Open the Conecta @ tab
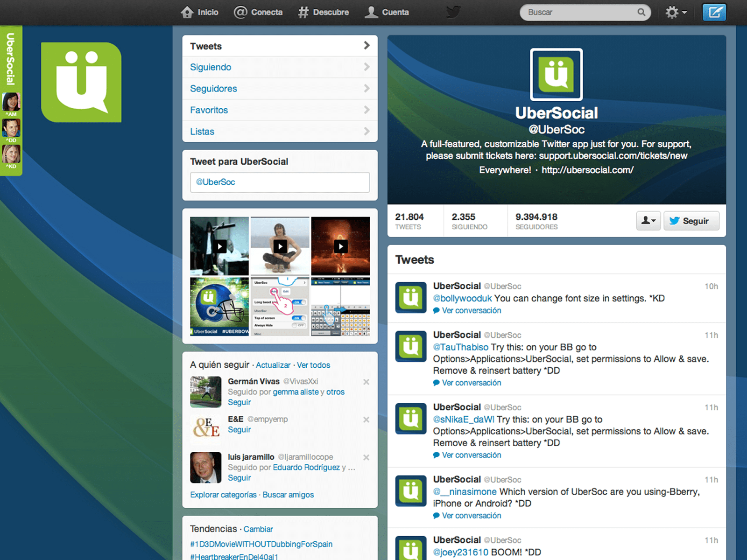Image resolution: width=747 pixels, height=560 pixels. (258, 12)
